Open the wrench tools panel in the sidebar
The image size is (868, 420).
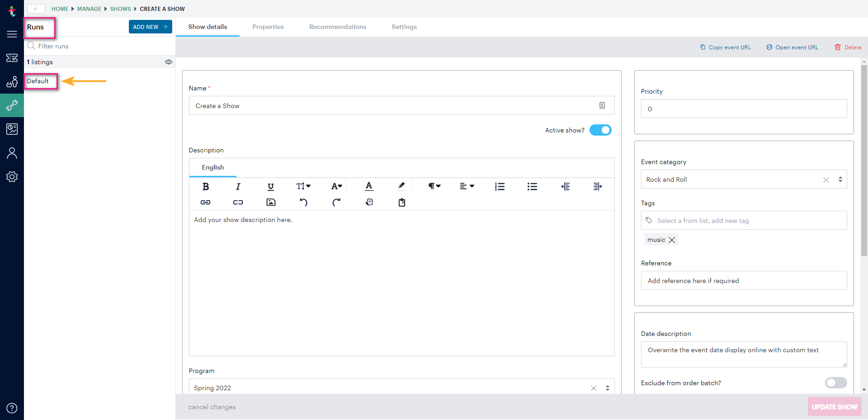point(12,105)
